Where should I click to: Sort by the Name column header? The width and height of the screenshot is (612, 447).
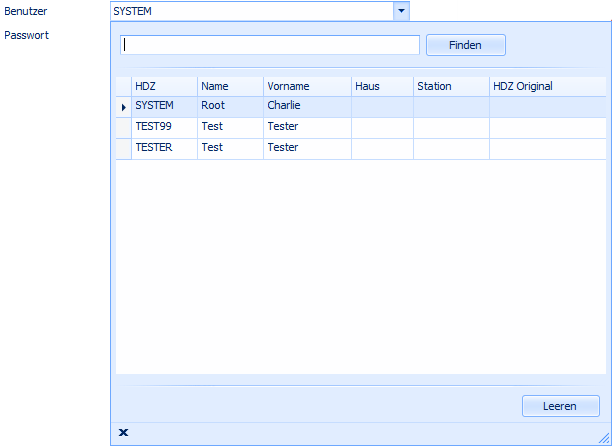pos(230,87)
